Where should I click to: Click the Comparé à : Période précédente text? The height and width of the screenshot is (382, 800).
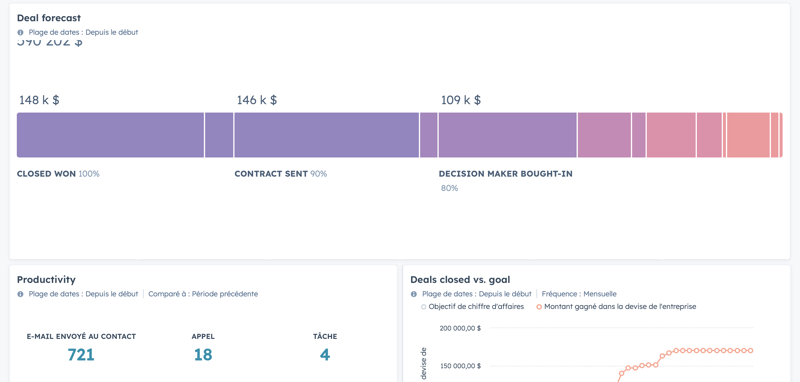point(203,294)
